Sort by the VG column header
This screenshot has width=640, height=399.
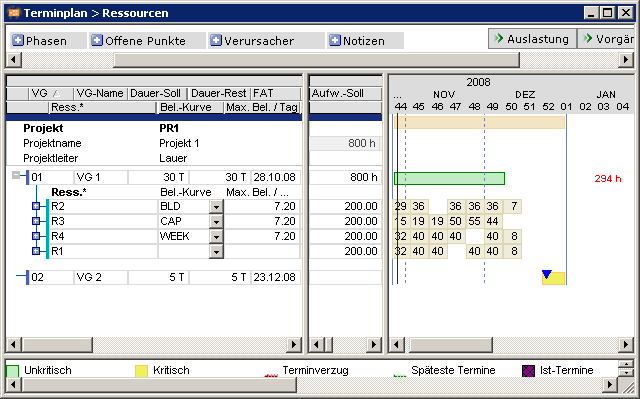pyautogui.click(x=51, y=93)
